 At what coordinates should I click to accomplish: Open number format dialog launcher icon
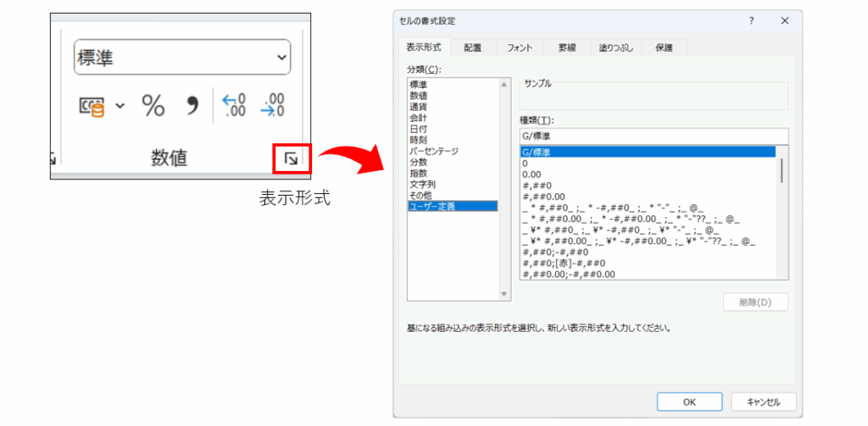(291, 158)
